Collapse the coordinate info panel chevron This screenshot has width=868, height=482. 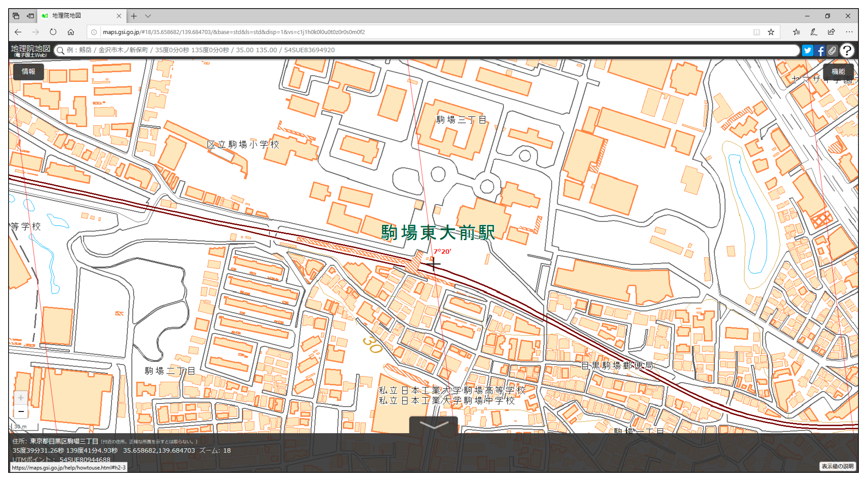433,425
